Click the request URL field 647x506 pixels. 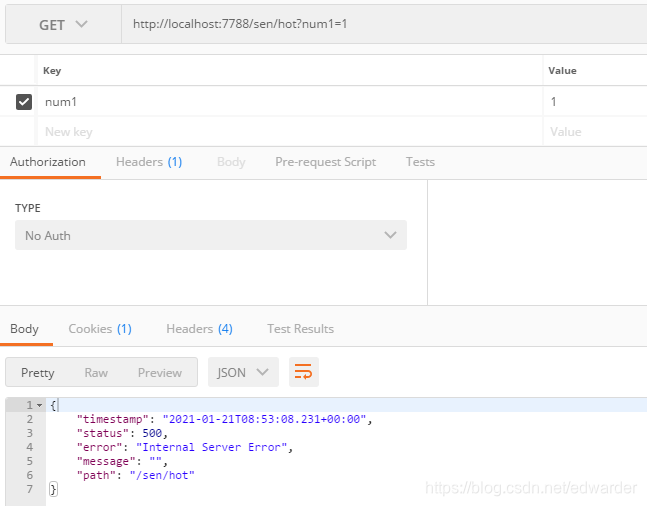click(384, 24)
